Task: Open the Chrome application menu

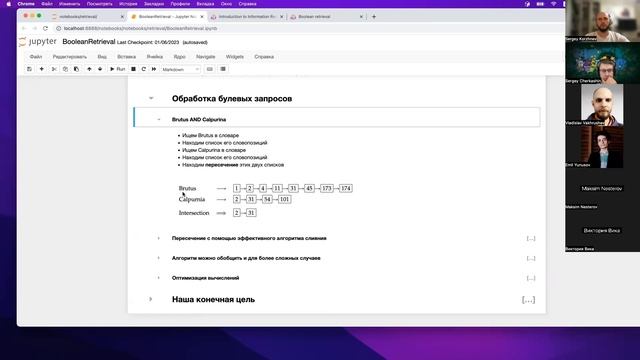Action: (26, 4)
